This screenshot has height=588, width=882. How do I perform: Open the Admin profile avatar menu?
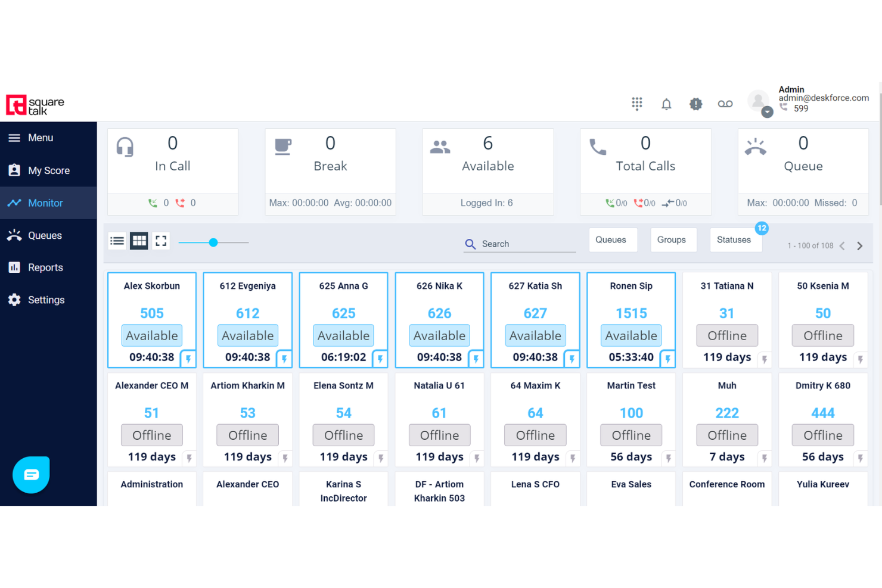pyautogui.click(x=759, y=102)
